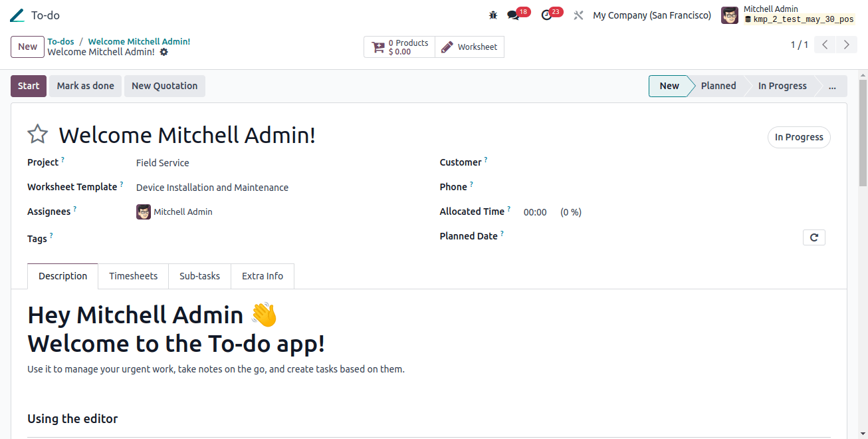Click the New record button
Viewport: 868px width, 439px height.
[28, 47]
